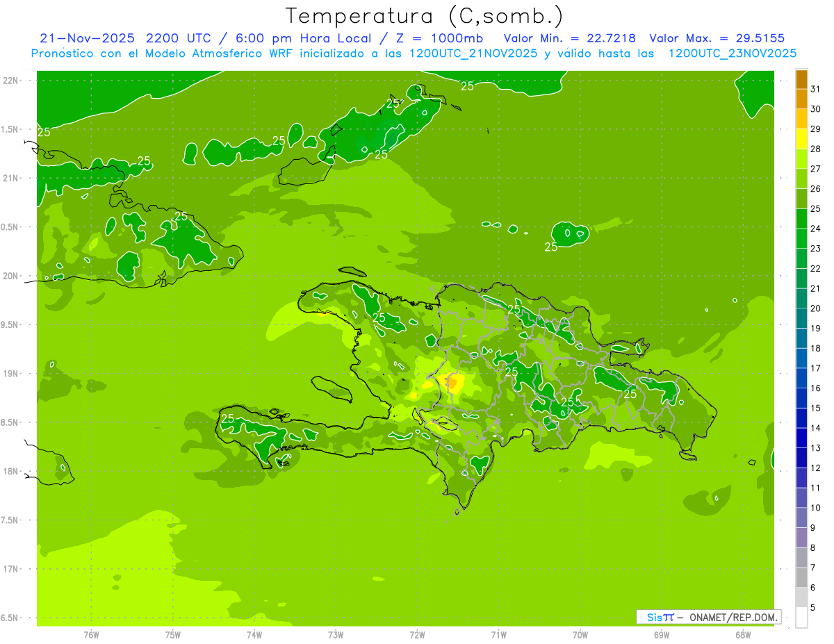Click the 74W longitude axis label

point(254,634)
